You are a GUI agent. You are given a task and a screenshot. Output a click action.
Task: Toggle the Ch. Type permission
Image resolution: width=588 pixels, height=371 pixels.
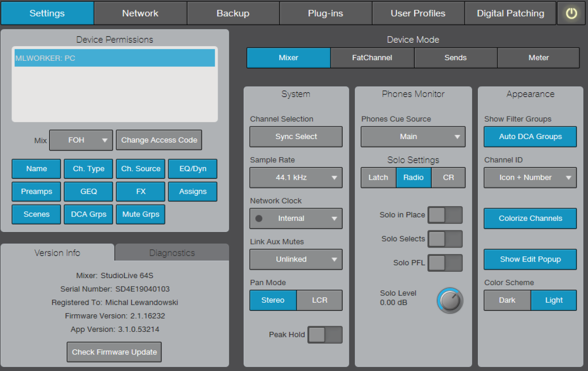[88, 169]
